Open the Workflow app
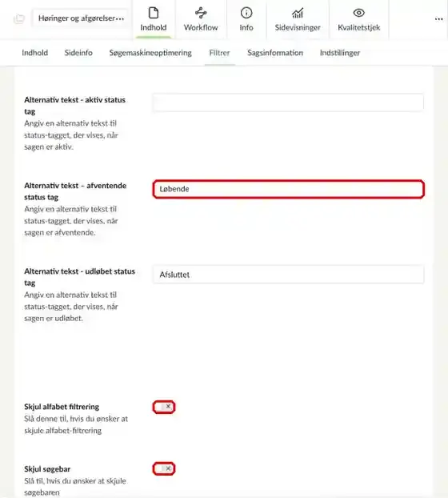The height and width of the screenshot is (498, 448). coord(201,20)
